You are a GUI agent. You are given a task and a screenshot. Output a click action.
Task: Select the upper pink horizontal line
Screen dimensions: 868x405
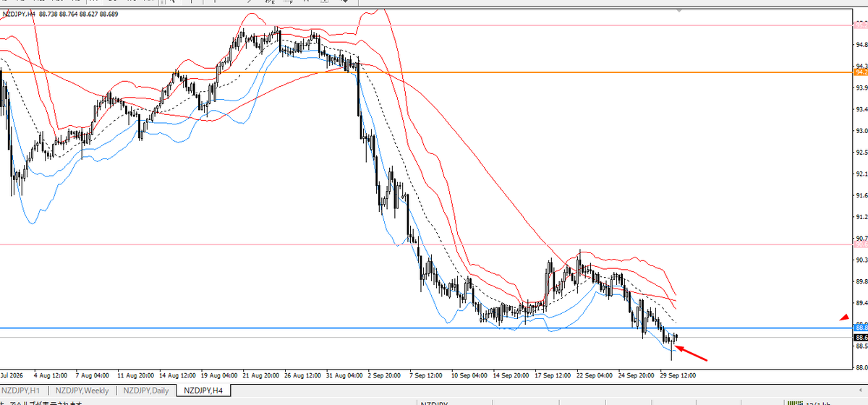pos(427,25)
